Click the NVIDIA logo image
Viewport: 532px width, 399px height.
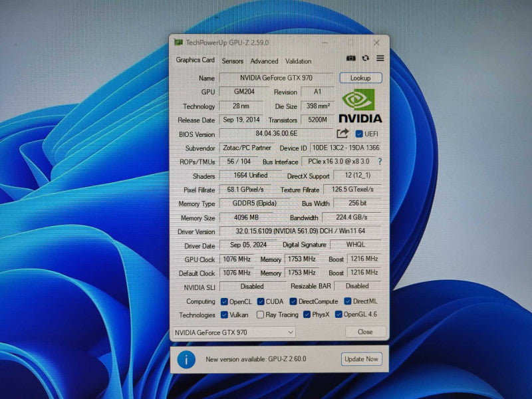(360, 106)
